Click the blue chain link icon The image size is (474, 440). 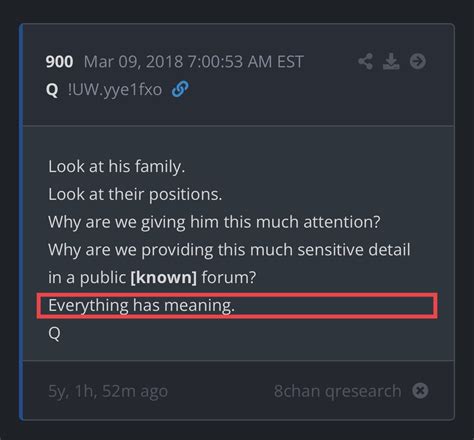[x=180, y=89]
